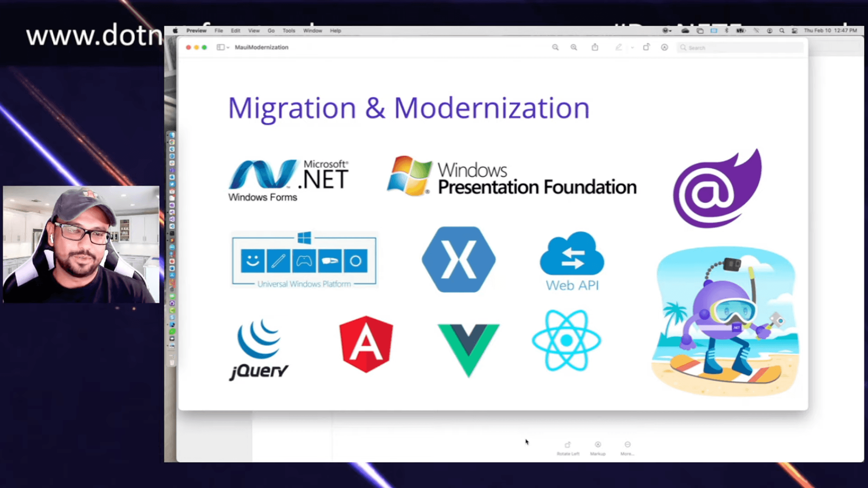868x488 pixels.
Task: Open the Tools menu
Action: tap(289, 31)
